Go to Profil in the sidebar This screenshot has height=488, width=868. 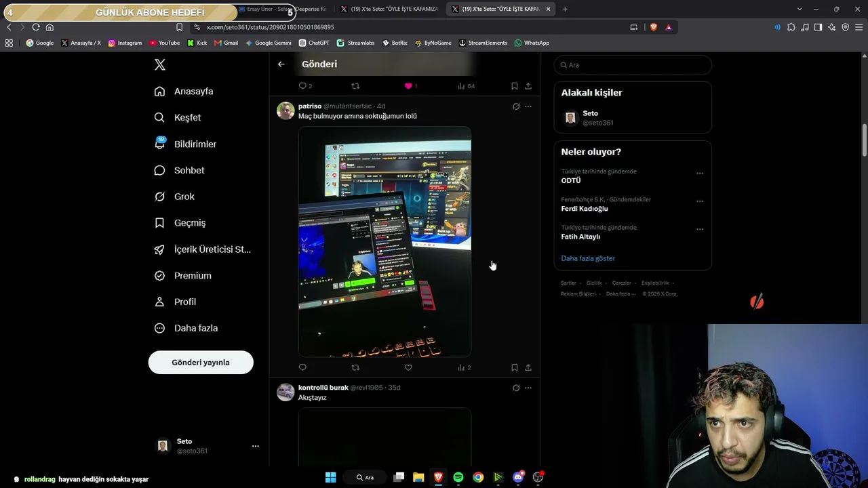point(175,302)
